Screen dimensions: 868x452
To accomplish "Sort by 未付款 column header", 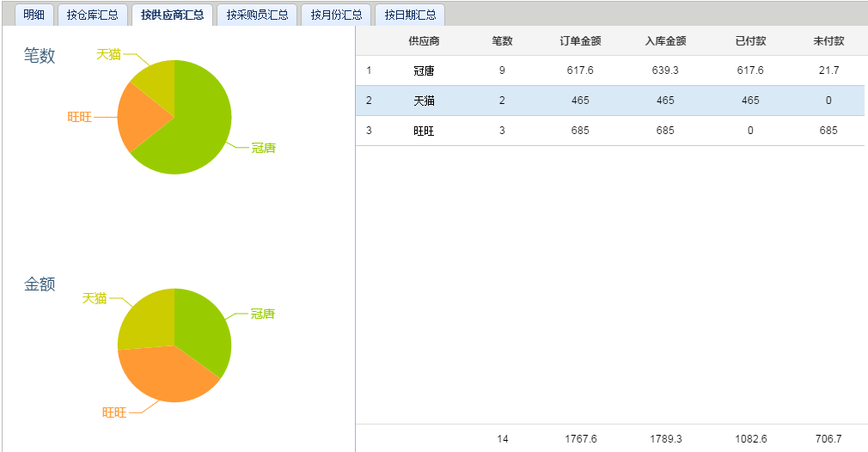I will [x=828, y=41].
